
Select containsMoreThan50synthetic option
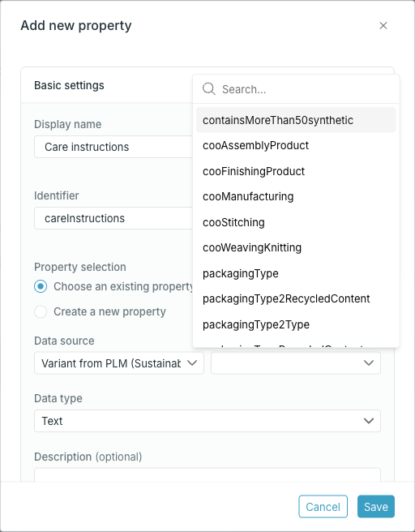296,120
